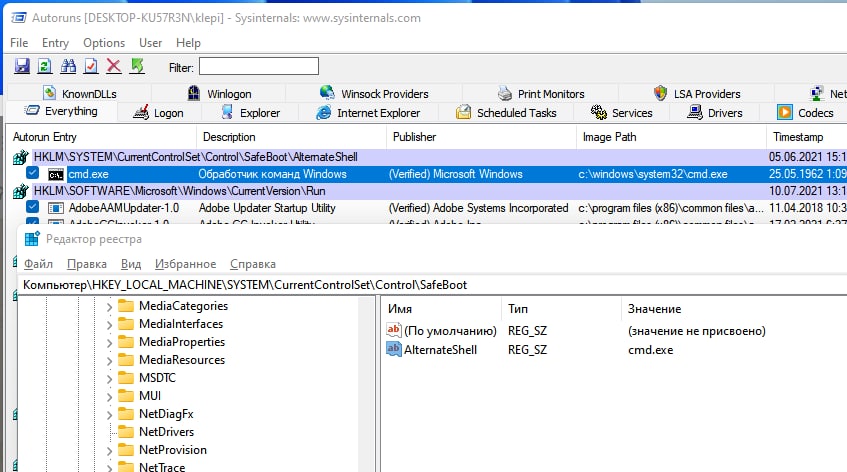This screenshot has width=847, height=472.
Task: Switch to the Winsock Providers tab
Action: click(x=374, y=93)
